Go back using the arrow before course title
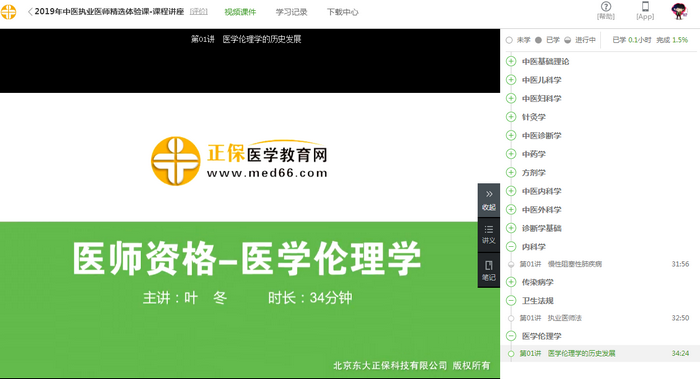 pyautogui.click(x=30, y=12)
